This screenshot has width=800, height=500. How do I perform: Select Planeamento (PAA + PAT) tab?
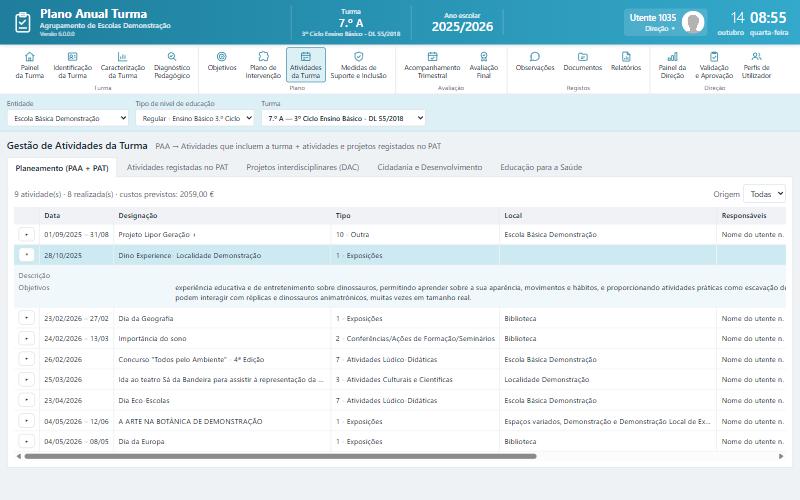[62, 168]
